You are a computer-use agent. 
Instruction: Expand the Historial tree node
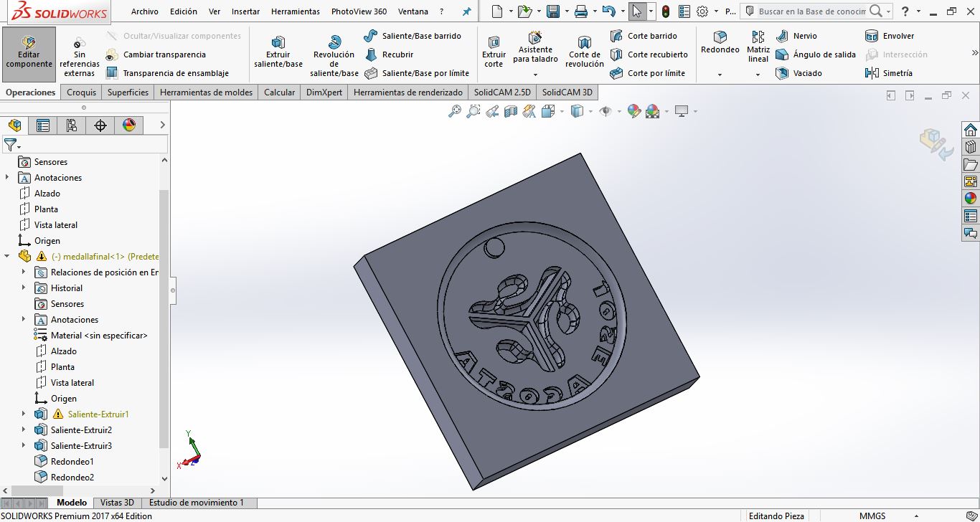pos(24,288)
